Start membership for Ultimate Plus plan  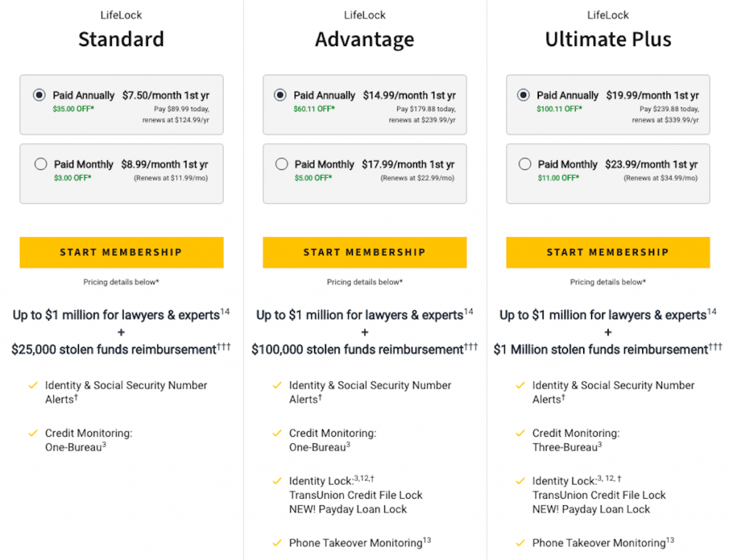click(x=608, y=253)
